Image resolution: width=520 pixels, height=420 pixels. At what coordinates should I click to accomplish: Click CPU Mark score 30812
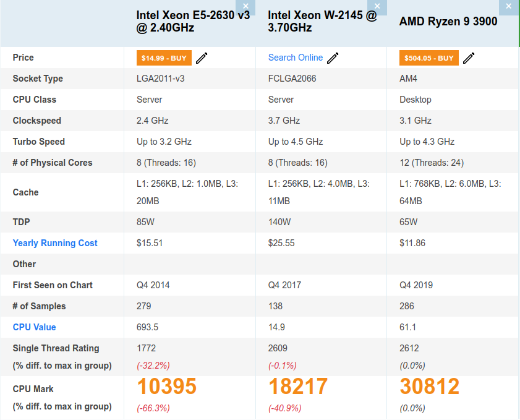click(x=430, y=387)
